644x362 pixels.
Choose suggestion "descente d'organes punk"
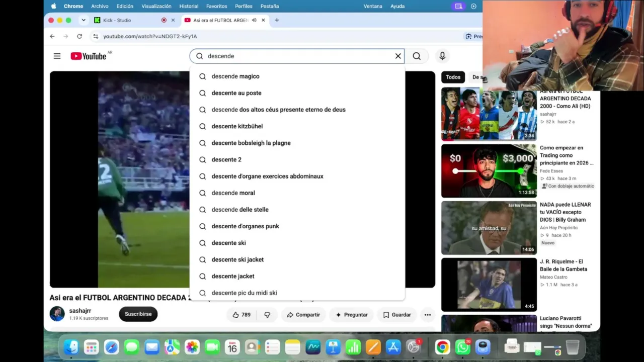297,226
